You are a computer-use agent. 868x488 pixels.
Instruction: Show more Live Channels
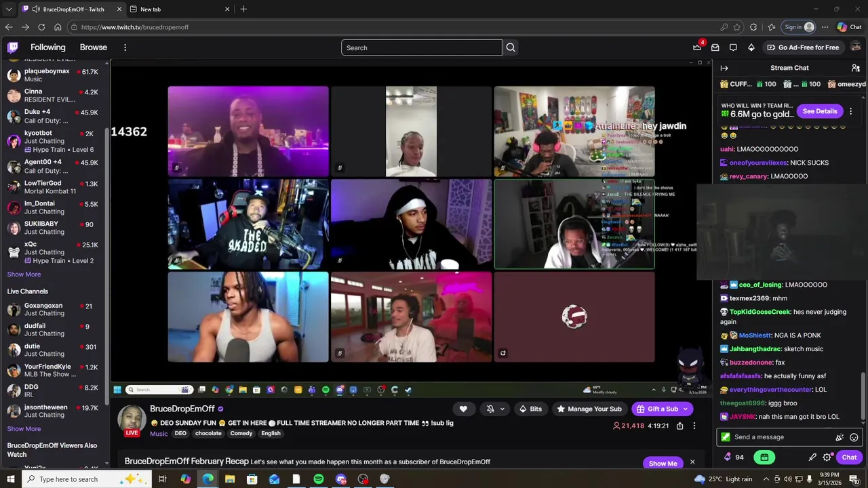tap(24, 429)
